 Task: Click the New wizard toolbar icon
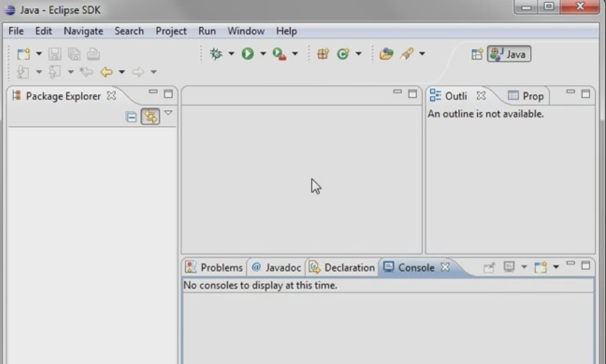point(23,54)
